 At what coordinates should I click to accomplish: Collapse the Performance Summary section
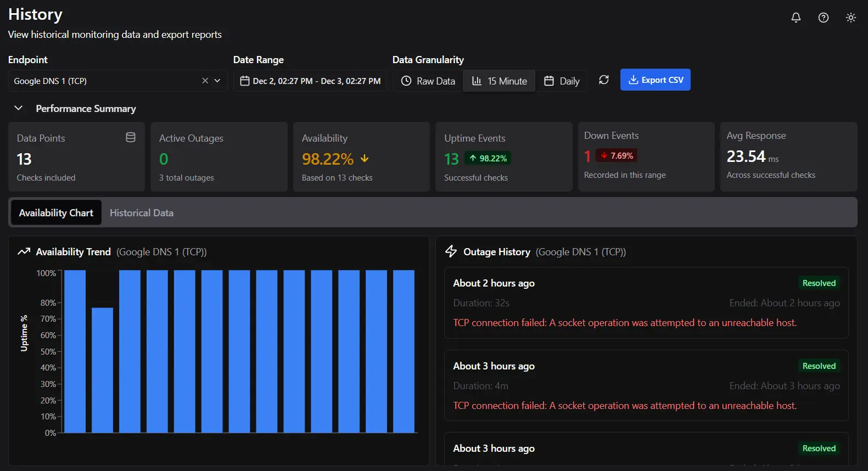click(x=19, y=108)
